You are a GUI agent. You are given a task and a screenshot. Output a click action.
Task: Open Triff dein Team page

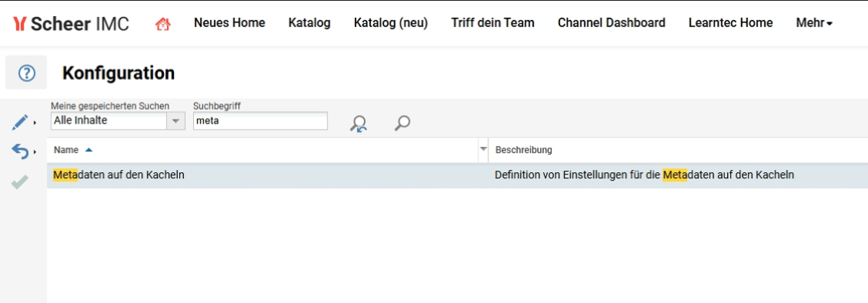pyautogui.click(x=492, y=23)
